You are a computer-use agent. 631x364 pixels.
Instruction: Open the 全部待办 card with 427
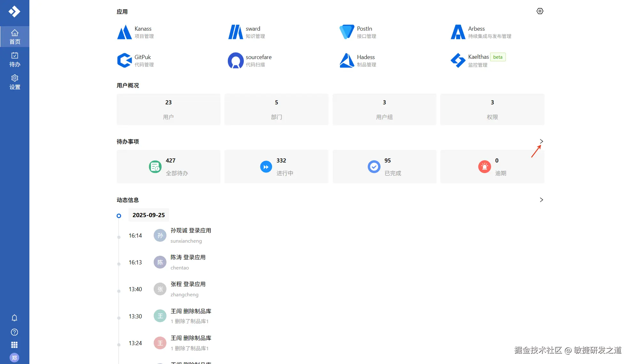(168, 167)
